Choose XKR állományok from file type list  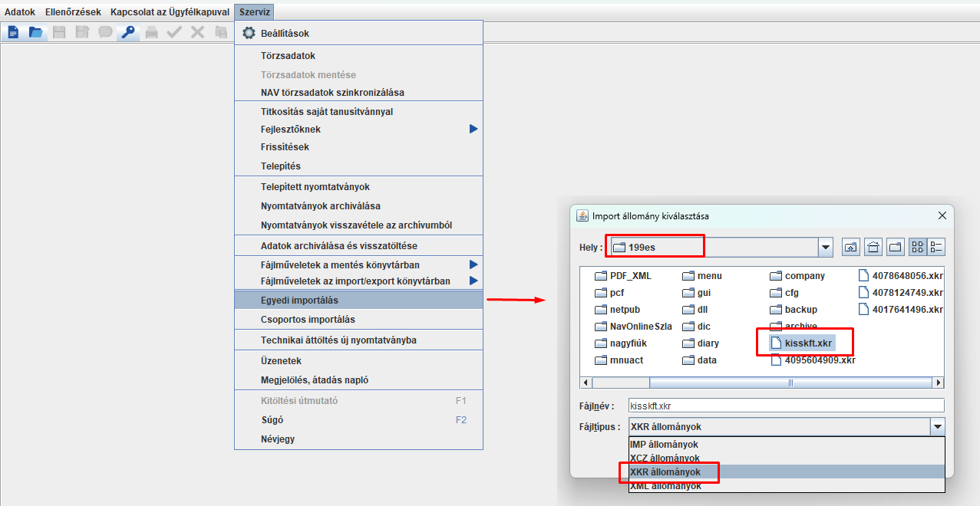click(787, 472)
